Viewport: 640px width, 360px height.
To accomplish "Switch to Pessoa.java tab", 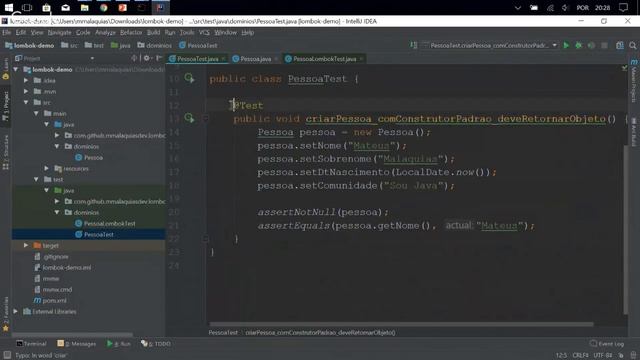I will pos(256,59).
